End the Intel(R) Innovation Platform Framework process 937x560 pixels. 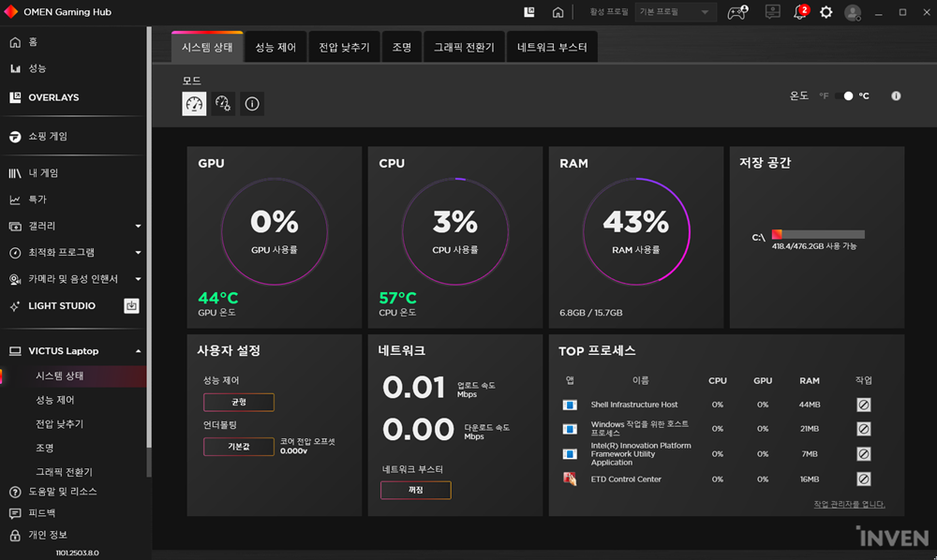click(x=864, y=454)
